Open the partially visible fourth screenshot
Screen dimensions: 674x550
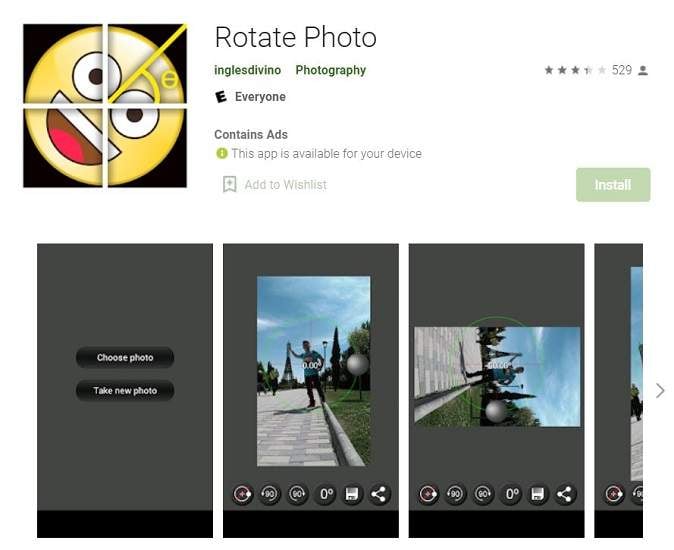point(619,391)
